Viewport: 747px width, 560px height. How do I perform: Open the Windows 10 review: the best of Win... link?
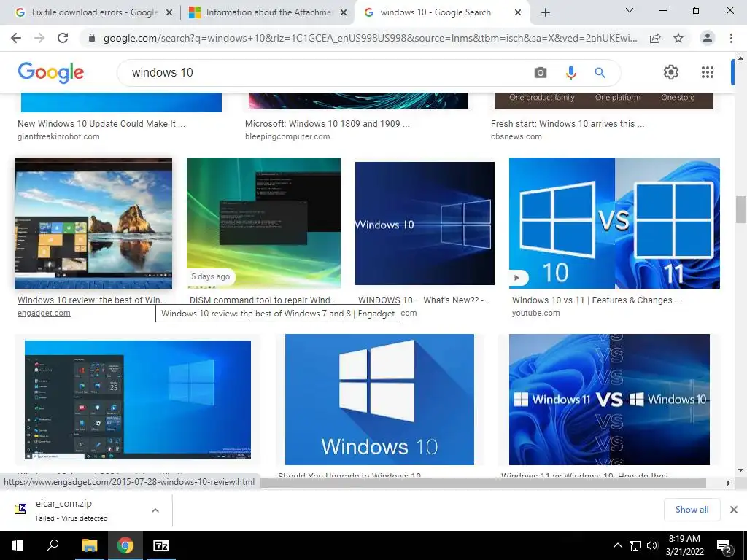click(x=92, y=300)
